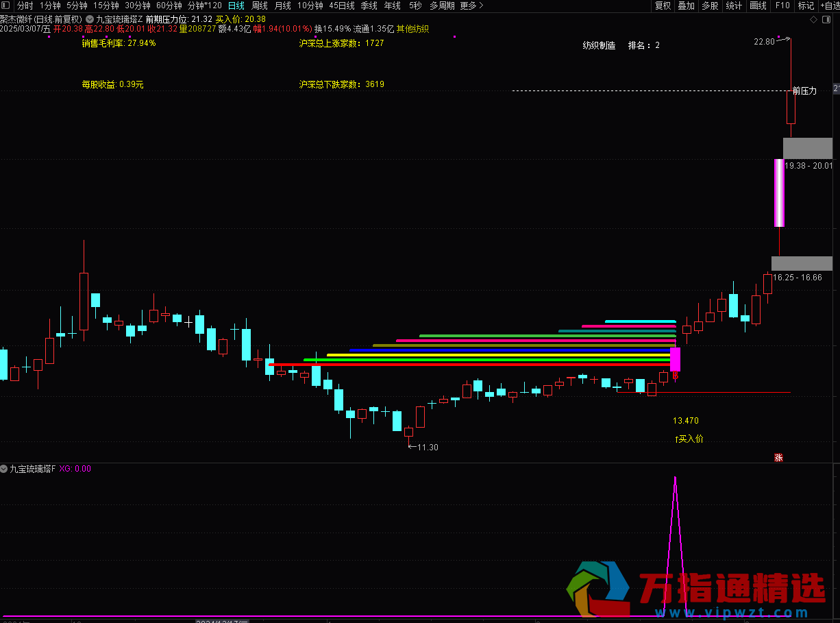Click the ↑买入价 annotation
This screenshot has height=623, width=840.
point(689,439)
